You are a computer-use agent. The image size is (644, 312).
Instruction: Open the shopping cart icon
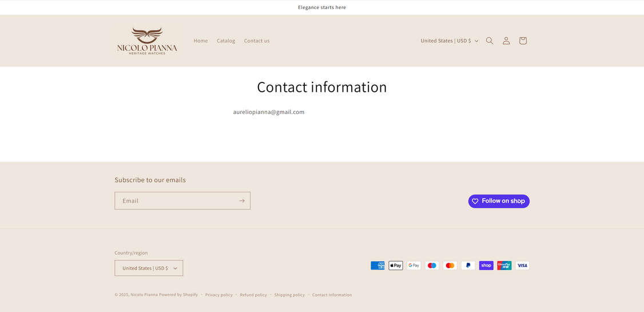click(x=522, y=41)
